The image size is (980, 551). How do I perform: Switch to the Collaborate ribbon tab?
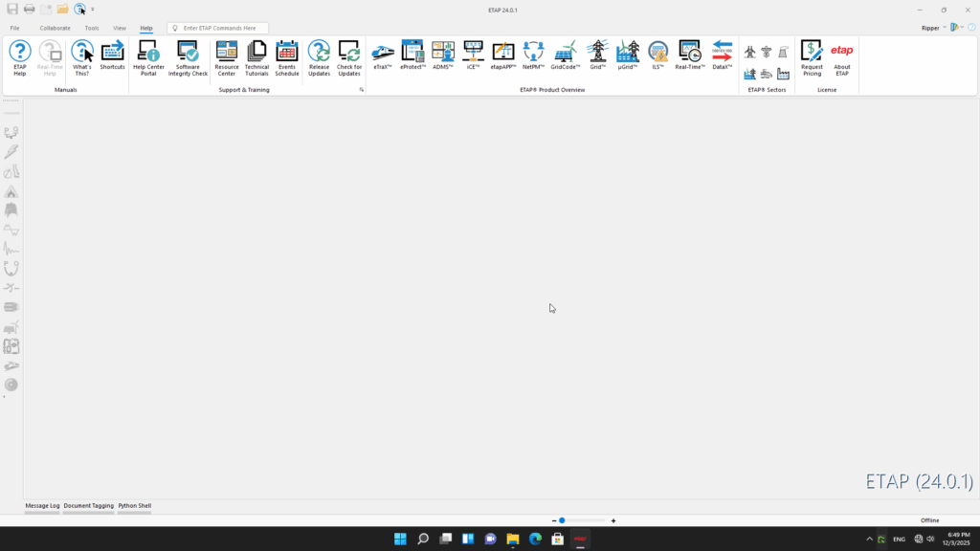[x=55, y=28]
